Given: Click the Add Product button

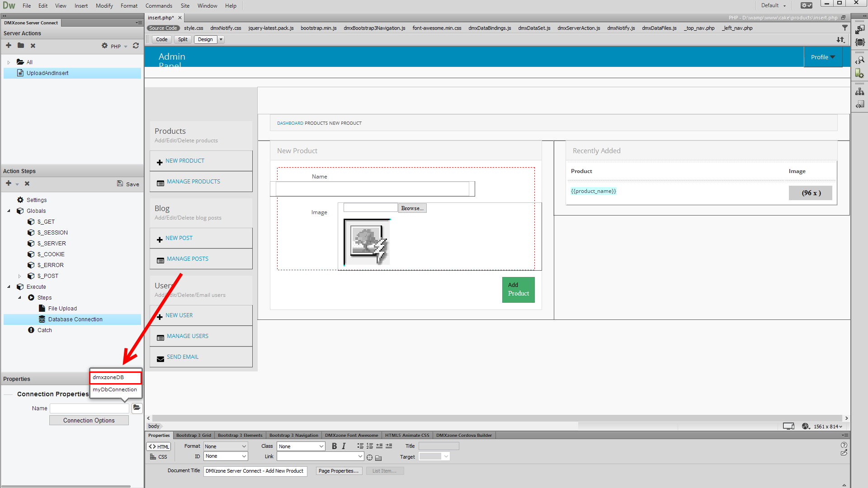Looking at the screenshot, I should click(x=519, y=290).
